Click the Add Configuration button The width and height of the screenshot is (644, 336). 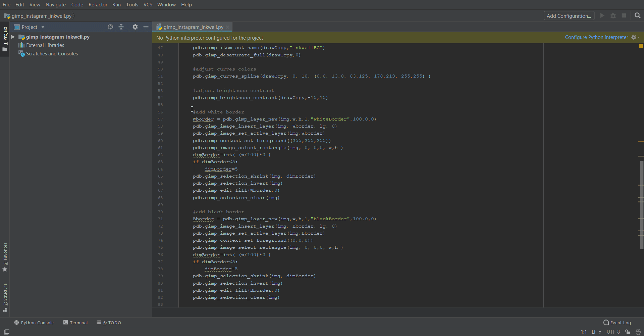click(x=569, y=16)
